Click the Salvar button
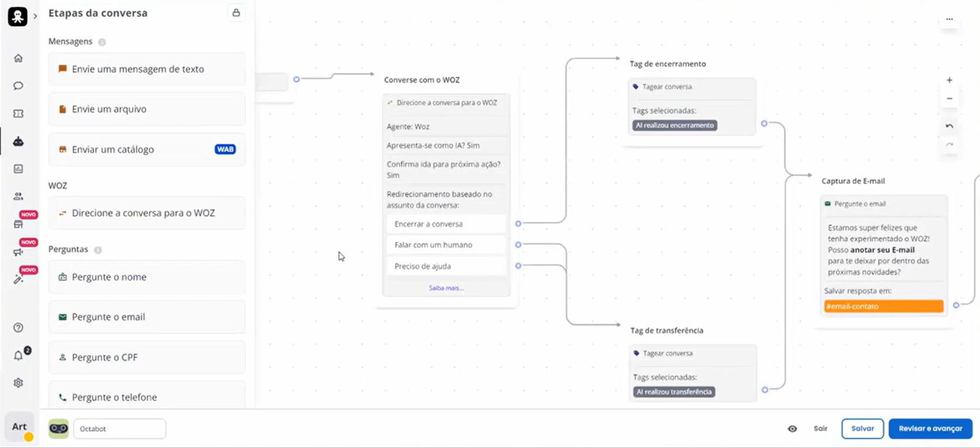This screenshot has width=980, height=448. 862,429
